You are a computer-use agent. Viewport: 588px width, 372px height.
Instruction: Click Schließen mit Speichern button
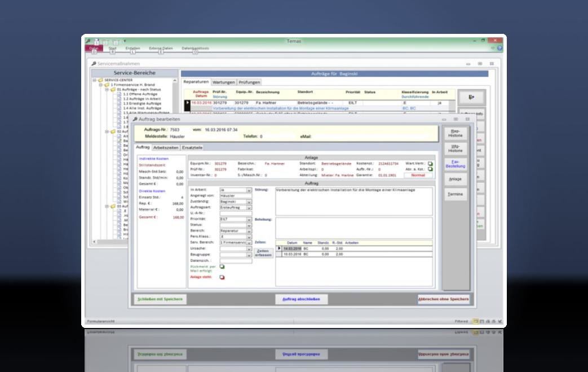tap(160, 299)
